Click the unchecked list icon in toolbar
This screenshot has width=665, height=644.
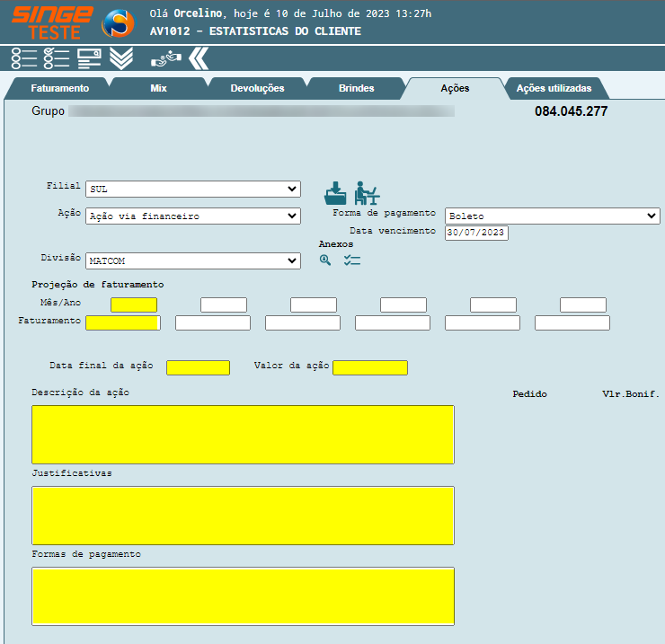click(x=24, y=58)
